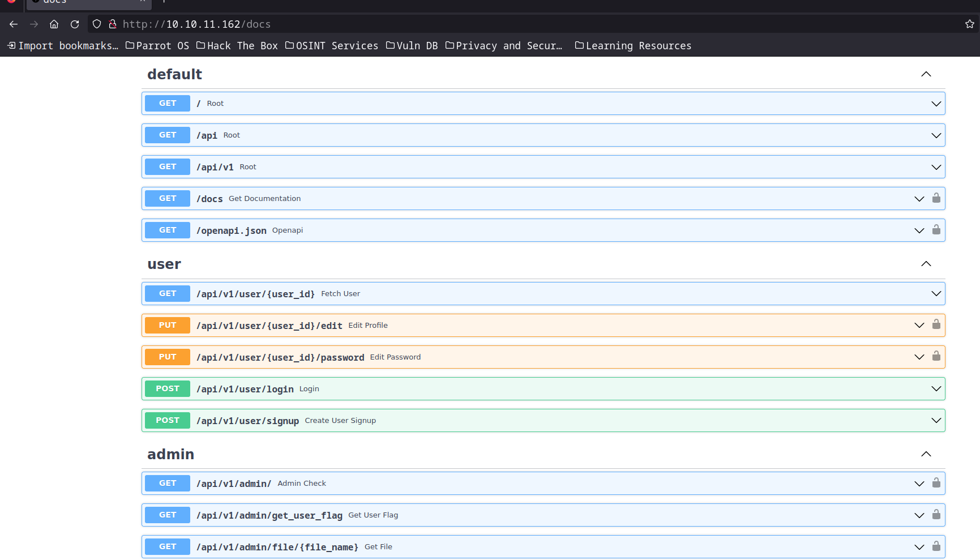Click the user section heading

pyautogui.click(x=164, y=264)
